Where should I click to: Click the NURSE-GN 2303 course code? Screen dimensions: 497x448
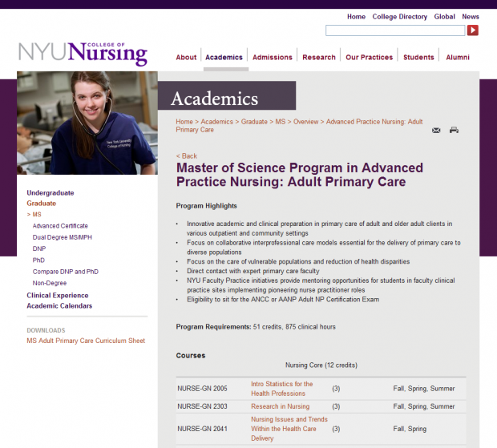coord(202,406)
